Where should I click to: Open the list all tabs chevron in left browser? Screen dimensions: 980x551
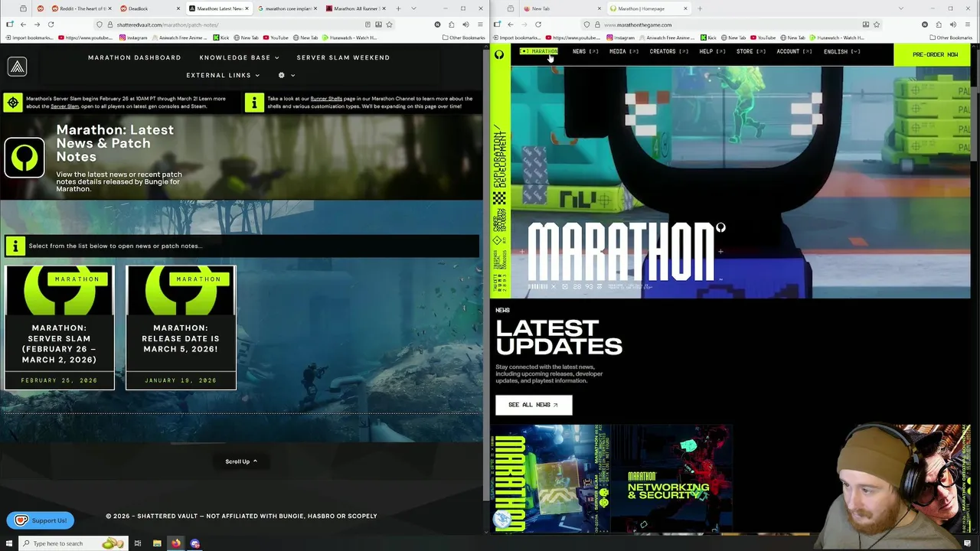point(414,8)
